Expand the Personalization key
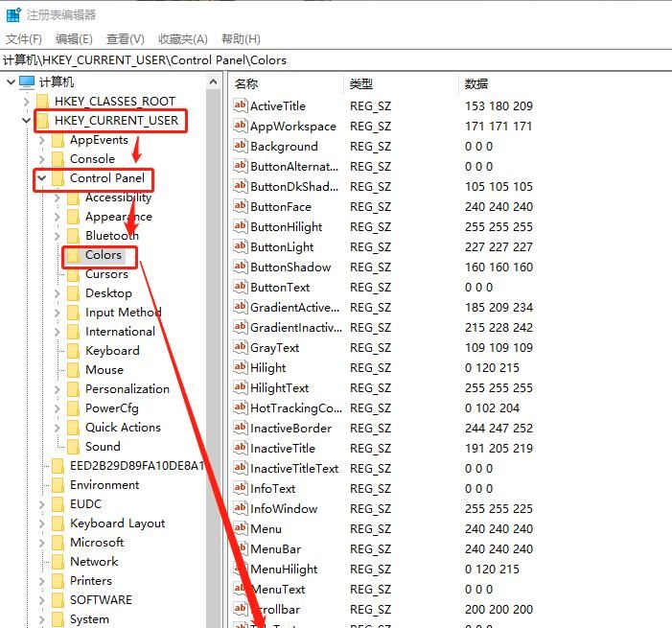672x628 pixels. tap(57, 389)
